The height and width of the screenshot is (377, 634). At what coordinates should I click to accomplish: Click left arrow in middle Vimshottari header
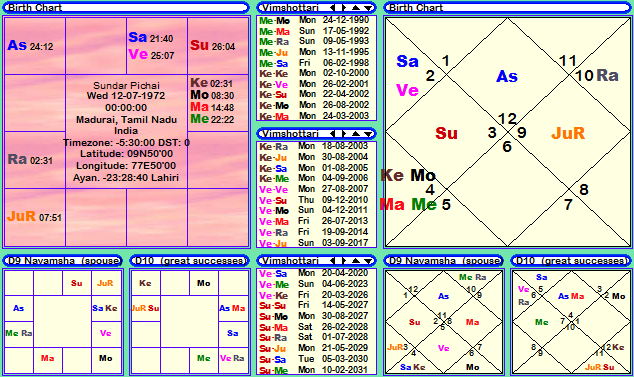pos(332,133)
